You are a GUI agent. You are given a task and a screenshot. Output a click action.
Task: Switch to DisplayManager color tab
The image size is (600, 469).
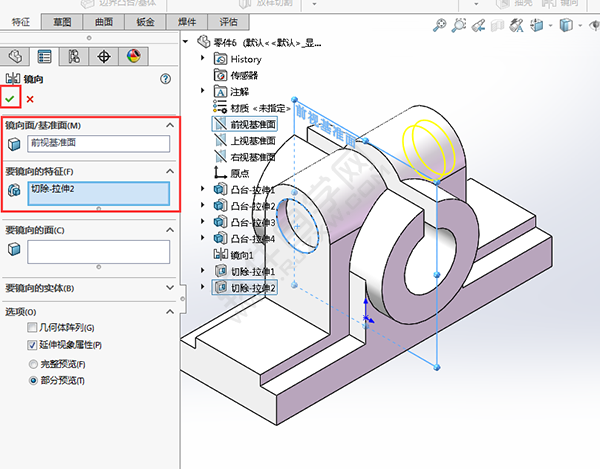pos(133,56)
